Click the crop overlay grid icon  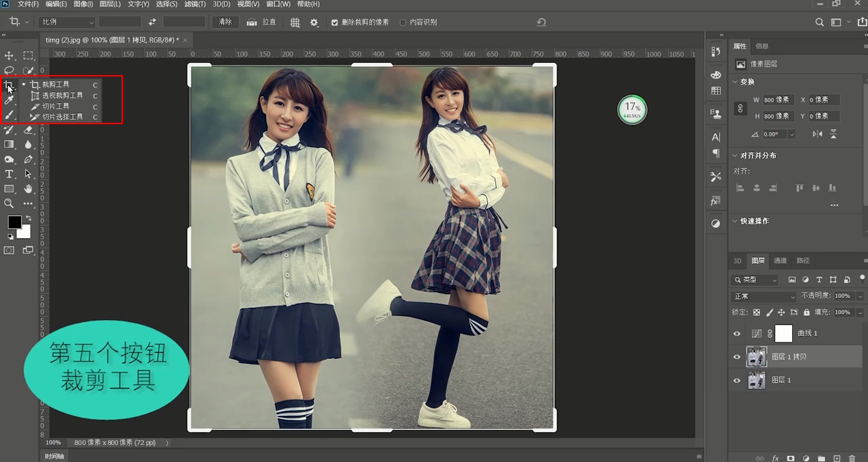tap(295, 23)
